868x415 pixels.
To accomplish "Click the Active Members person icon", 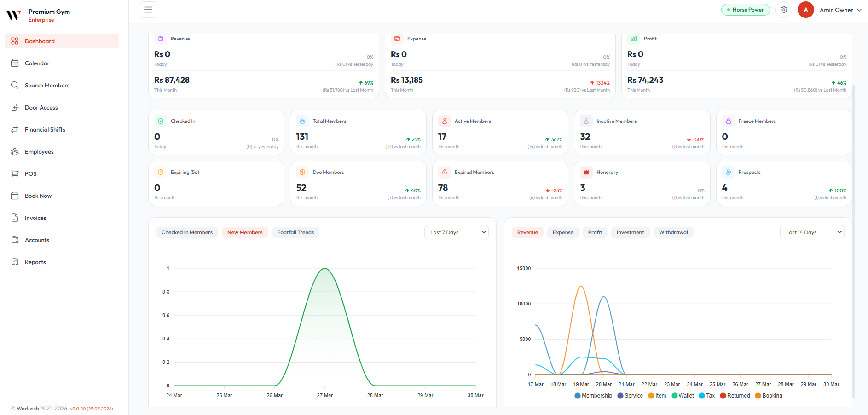I will pos(445,121).
